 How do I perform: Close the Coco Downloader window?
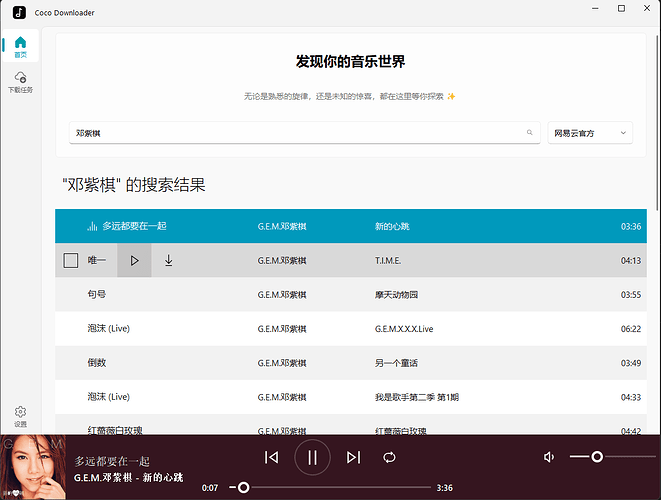click(x=647, y=8)
